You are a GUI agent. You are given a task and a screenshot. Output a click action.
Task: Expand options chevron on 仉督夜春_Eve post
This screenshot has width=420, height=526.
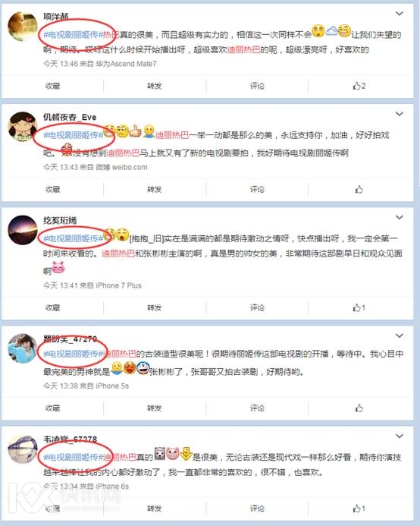click(400, 114)
